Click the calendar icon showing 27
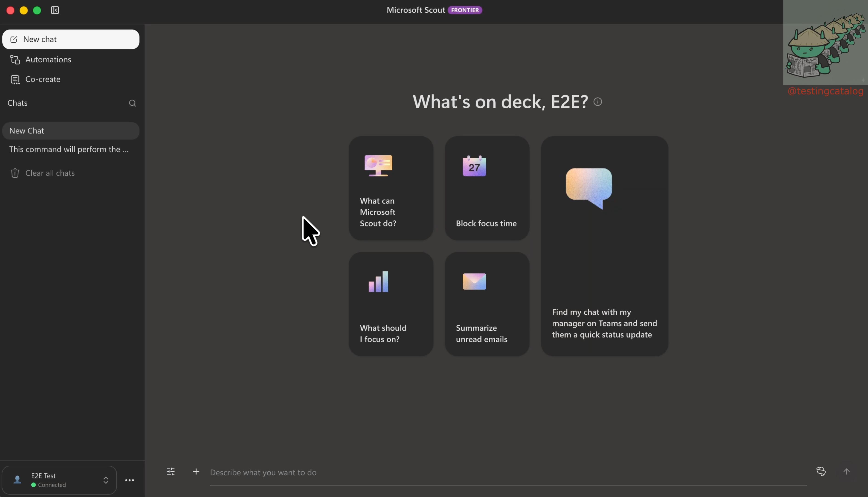 pyautogui.click(x=474, y=166)
